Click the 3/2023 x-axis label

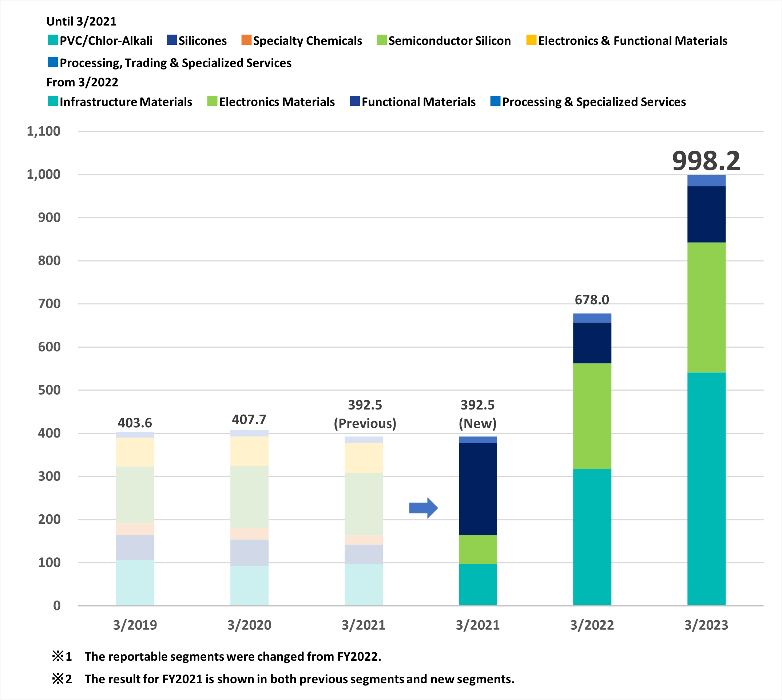(706, 625)
